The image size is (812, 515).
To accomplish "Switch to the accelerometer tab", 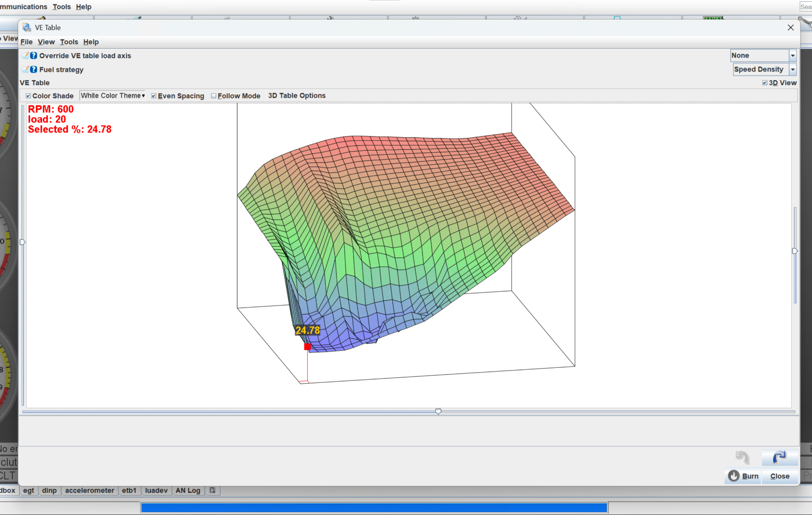I will coord(89,490).
